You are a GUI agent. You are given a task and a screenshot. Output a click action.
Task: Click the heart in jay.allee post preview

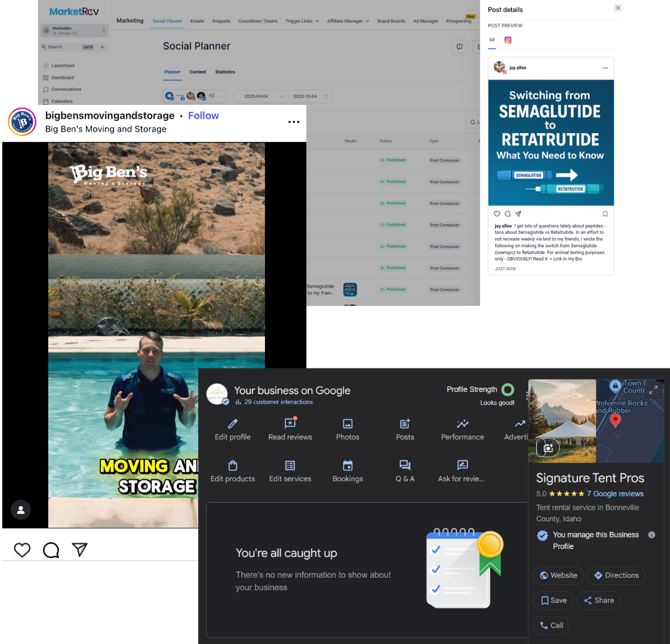tap(497, 214)
